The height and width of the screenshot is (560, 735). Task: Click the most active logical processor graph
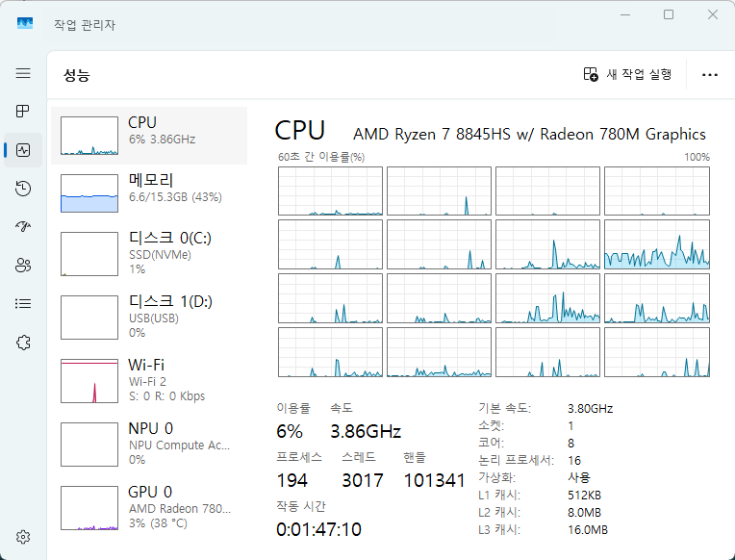(x=657, y=244)
